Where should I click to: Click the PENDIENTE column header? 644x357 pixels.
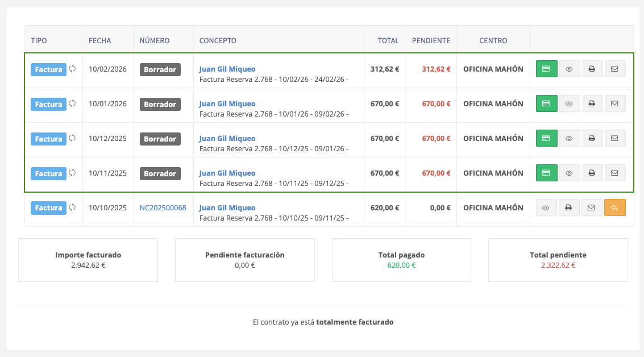tap(431, 41)
